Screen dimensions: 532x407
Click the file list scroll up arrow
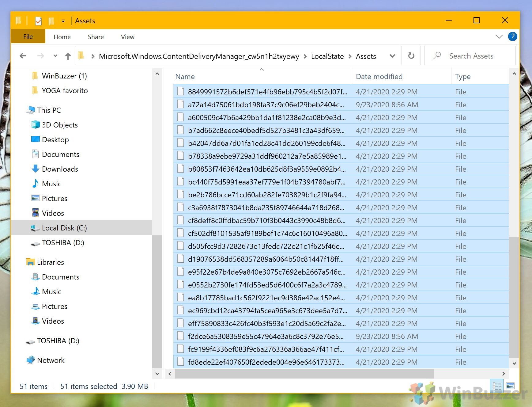[514, 74]
